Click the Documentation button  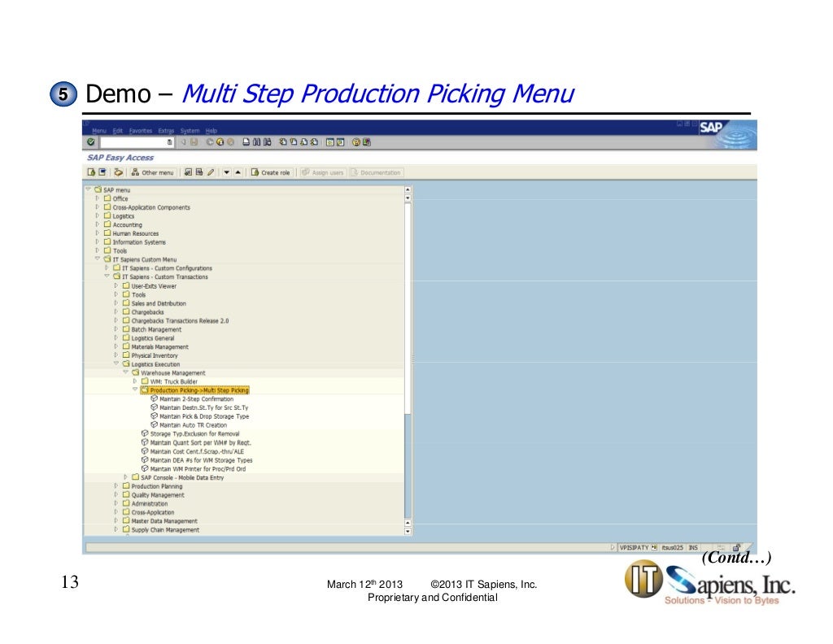[376, 172]
